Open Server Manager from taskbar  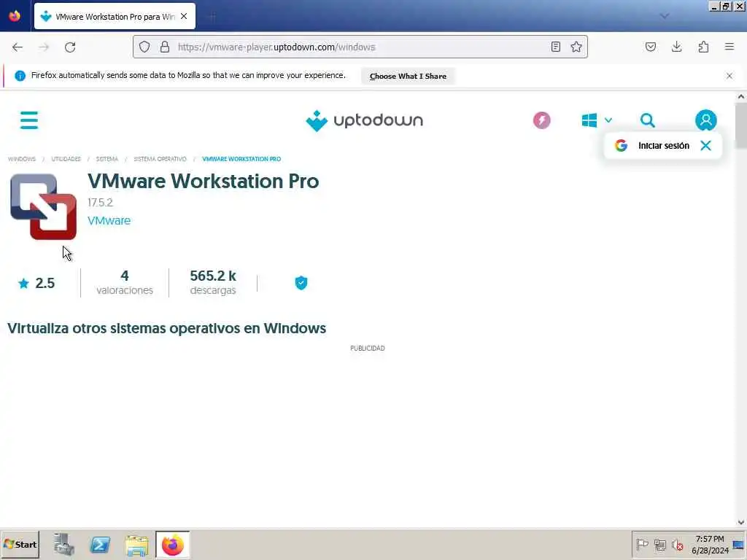(63, 545)
